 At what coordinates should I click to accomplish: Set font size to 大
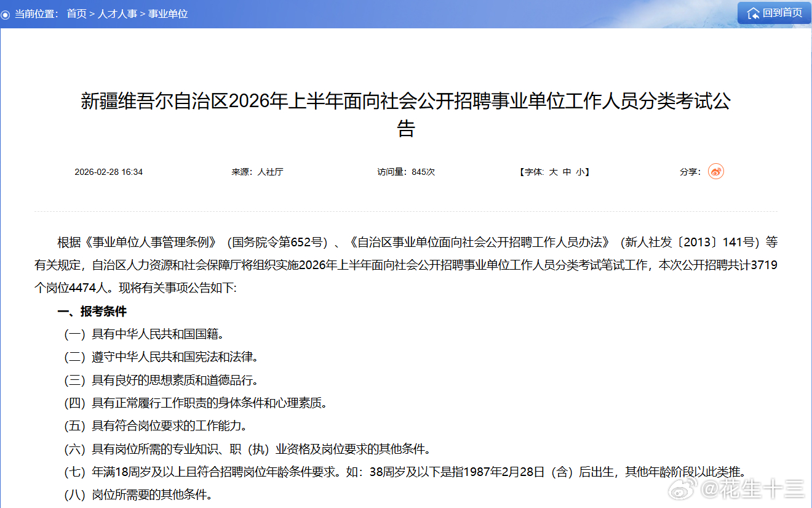[x=553, y=172]
